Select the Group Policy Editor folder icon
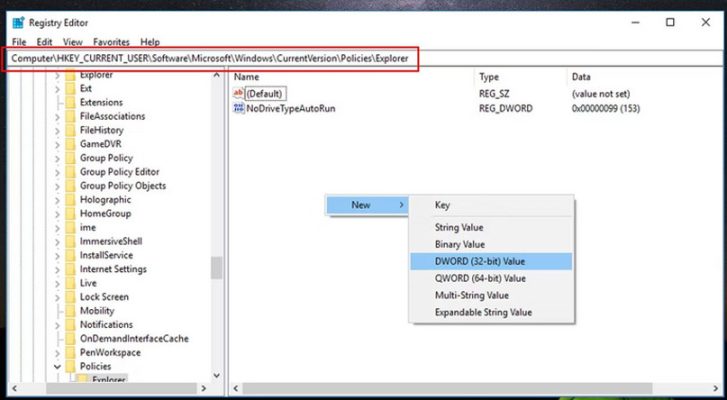 click(70, 172)
